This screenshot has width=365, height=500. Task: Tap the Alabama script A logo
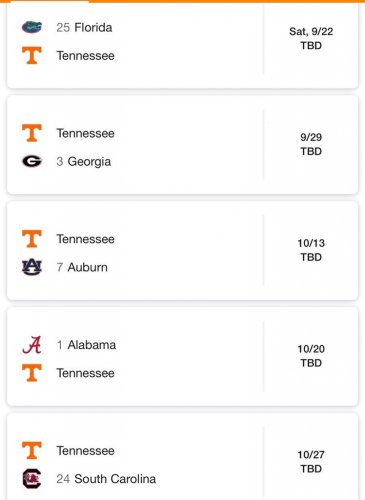click(x=32, y=345)
